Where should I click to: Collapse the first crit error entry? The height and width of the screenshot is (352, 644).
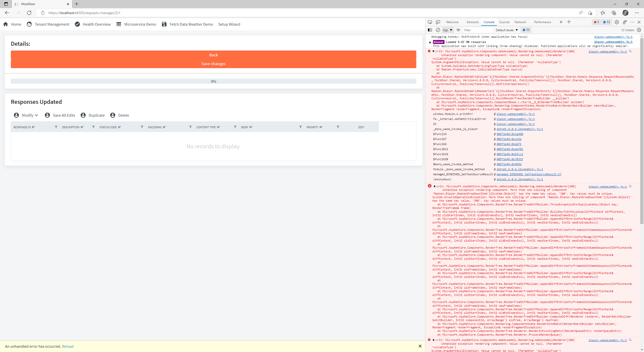pos(433,51)
